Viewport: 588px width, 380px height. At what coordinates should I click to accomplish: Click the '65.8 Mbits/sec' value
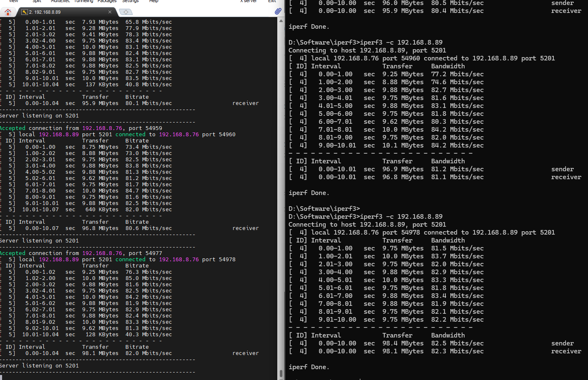coord(148,22)
